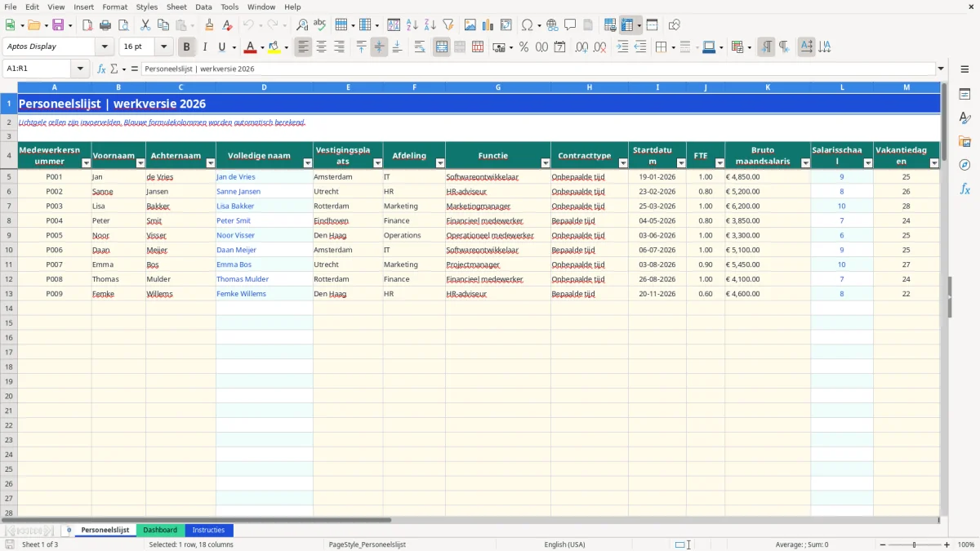Image resolution: width=980 pixels, height=551 pixels.
Task: Click the Format as Date icon
Action: [x=559, y=47]
